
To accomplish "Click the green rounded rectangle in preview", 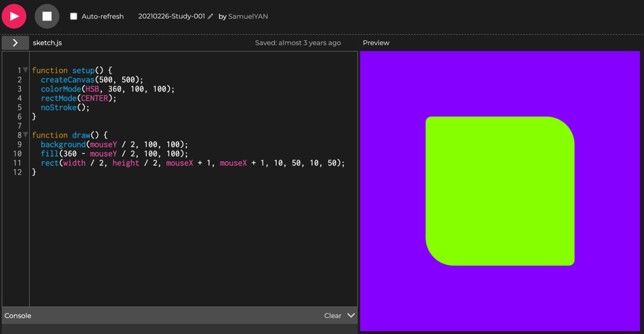I will [500, 191].
